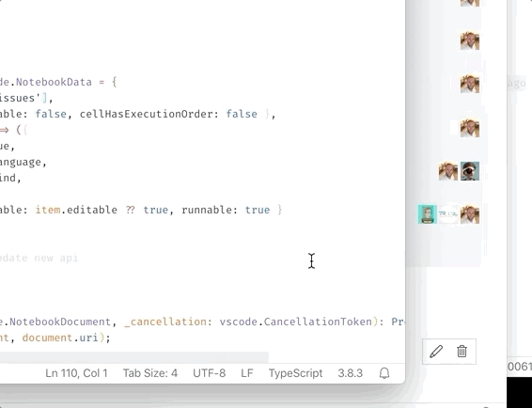Click the trash delete icon
The image size is (532, 408).
pos(462,352)
